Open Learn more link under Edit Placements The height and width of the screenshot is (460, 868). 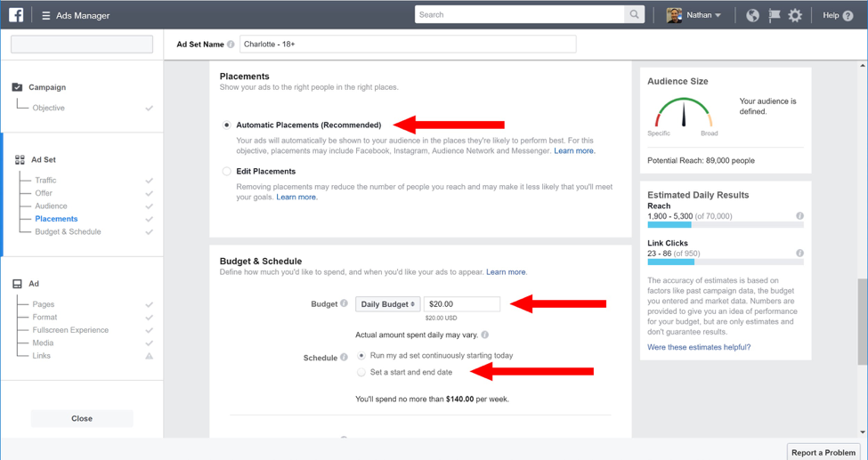(x=296, y=197)
